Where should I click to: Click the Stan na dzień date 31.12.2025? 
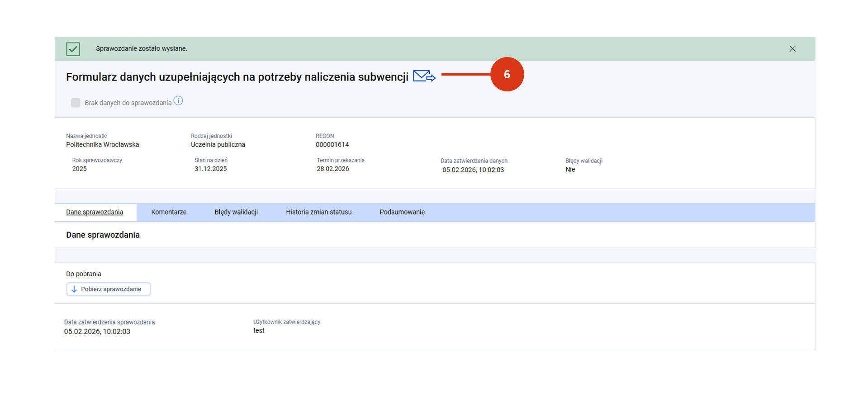[210, 169]
